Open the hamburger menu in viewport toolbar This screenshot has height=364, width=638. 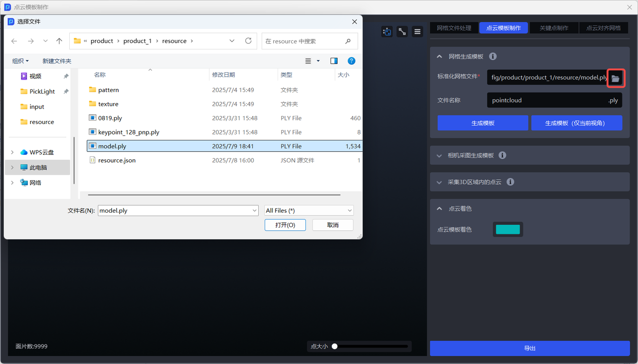tap(418, 31)
